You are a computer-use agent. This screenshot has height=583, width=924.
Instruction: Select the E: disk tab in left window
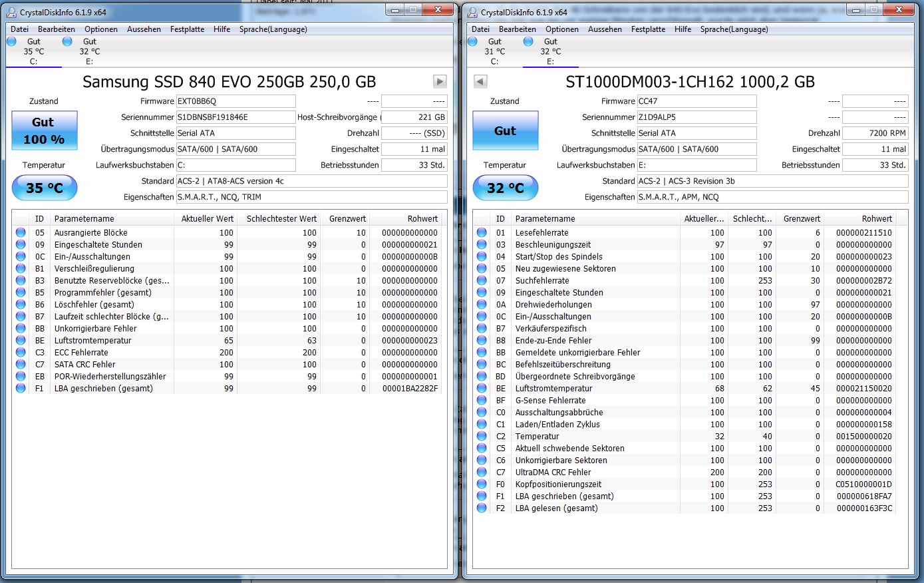point(89,51)
